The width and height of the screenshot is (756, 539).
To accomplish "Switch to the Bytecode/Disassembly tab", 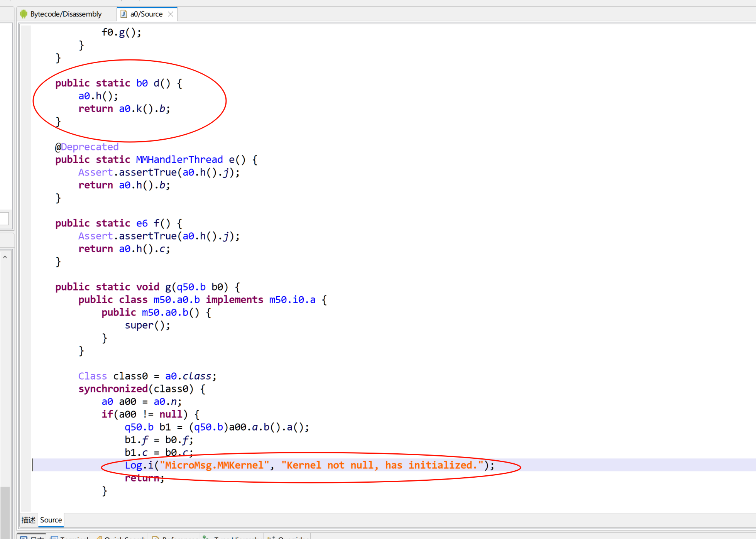I will (x=66, y=14).
